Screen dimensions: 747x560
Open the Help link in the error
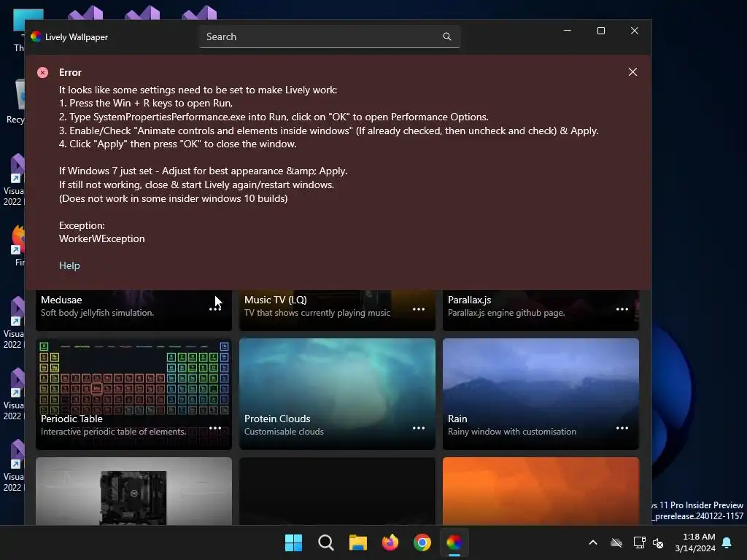[x=69, y=265]
